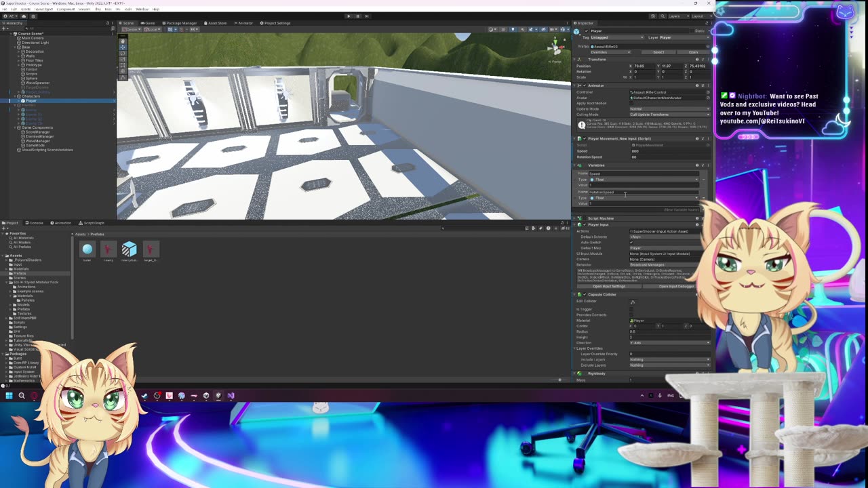Viewport: 868px width, 488px height.
Task: Select the Move tool in scene
Action: [123, 47]
